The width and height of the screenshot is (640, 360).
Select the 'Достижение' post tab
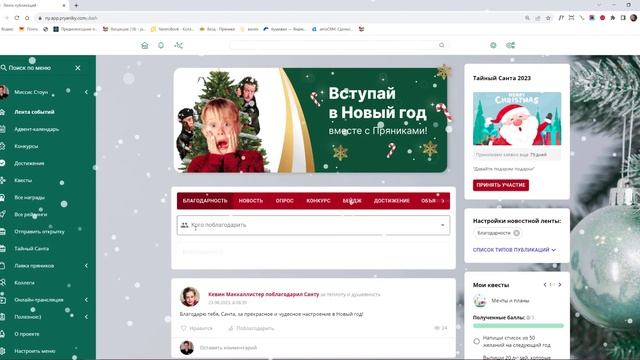[391, 201]
